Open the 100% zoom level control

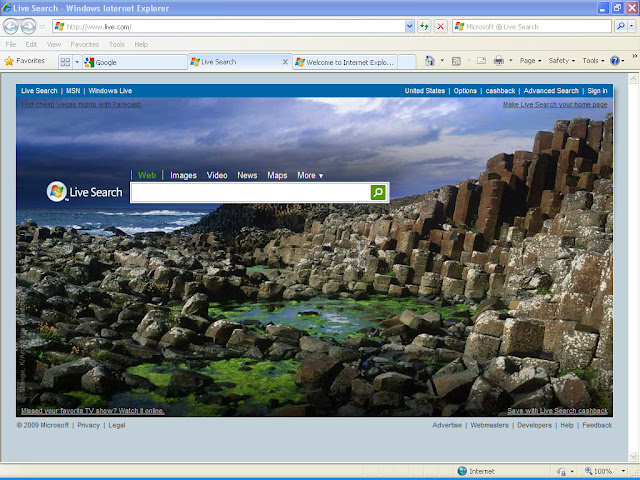(604, 471)
